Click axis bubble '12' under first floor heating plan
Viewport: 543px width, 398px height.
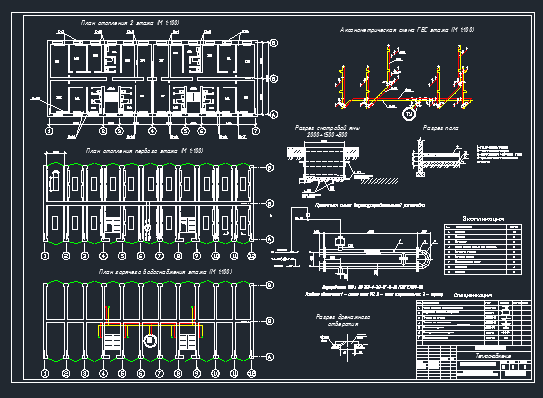coord(252,256)
